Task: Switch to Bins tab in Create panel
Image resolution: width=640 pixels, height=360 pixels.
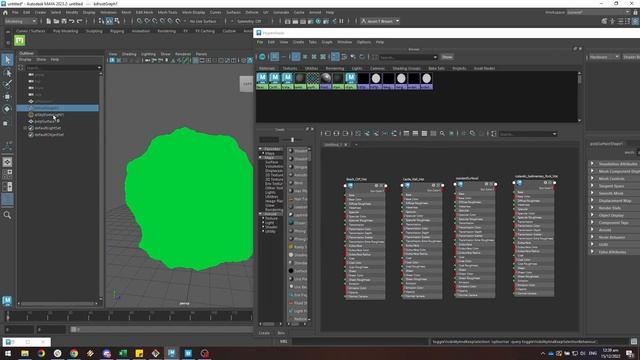Action: pos(281,333)
